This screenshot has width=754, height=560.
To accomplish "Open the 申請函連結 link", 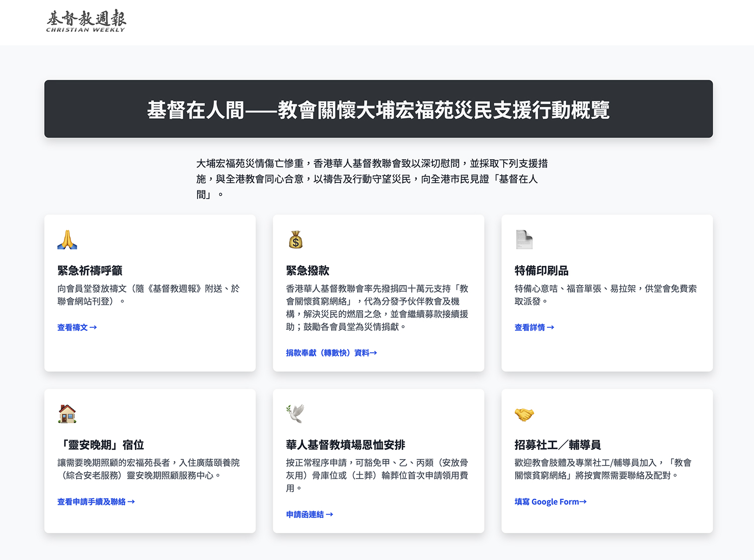I will (309, 514).
